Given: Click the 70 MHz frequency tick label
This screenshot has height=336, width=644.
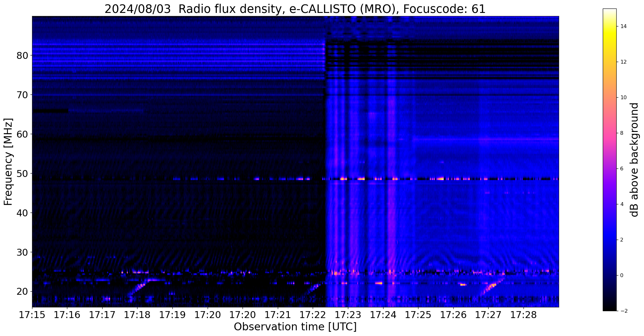Looking at the screenshot, I should point(22,95).
